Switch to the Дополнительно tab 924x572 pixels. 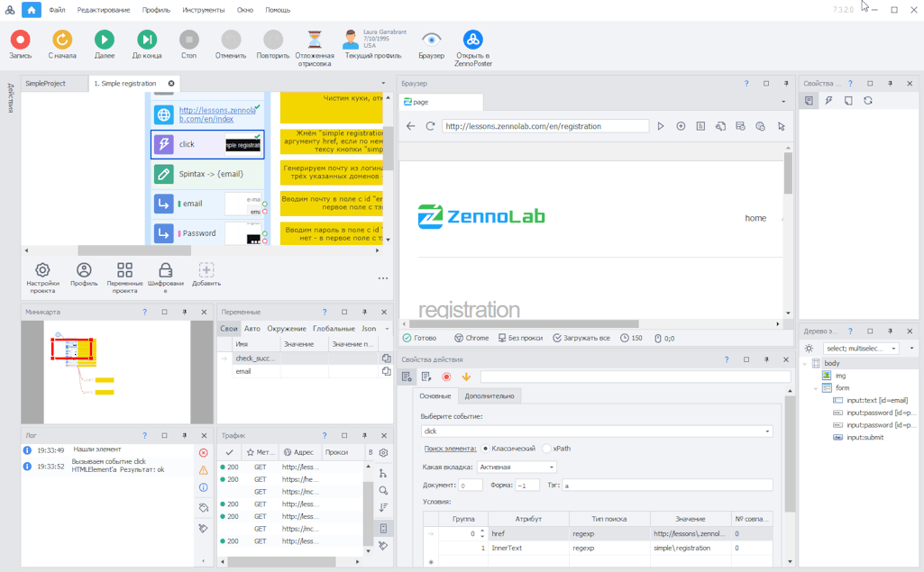pyautogui.click(x=489, y=396)
